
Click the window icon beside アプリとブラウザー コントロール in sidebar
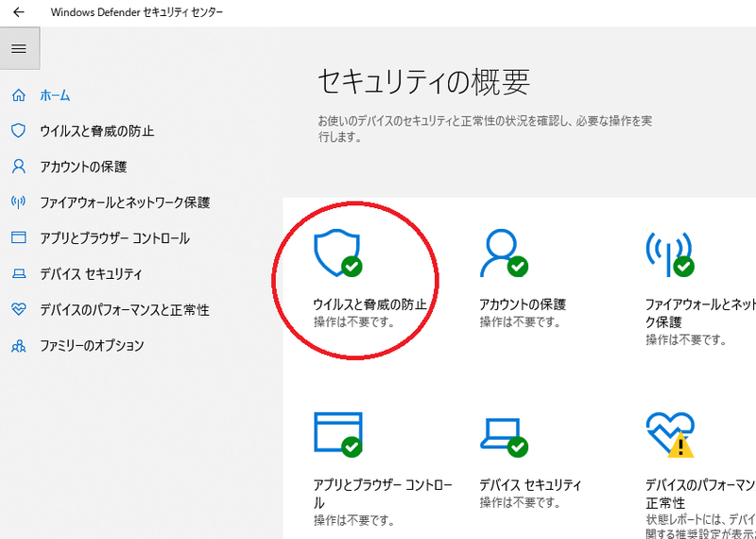pyautogui.click(x=18, y=238)
